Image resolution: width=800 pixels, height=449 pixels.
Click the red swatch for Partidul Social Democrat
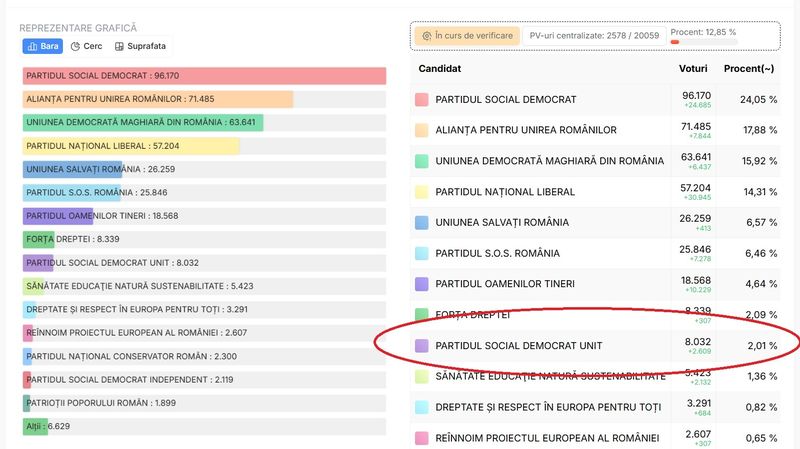(x=421, y=100)
